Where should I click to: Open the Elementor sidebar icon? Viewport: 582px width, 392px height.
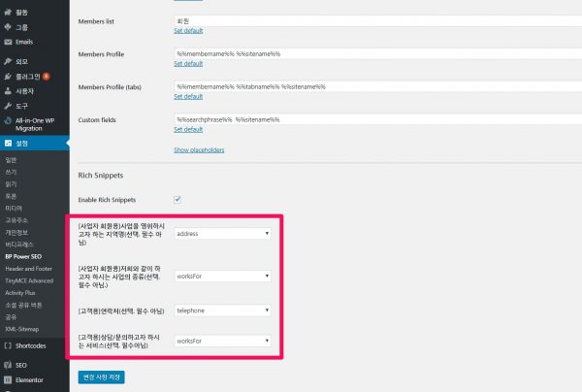8,379
